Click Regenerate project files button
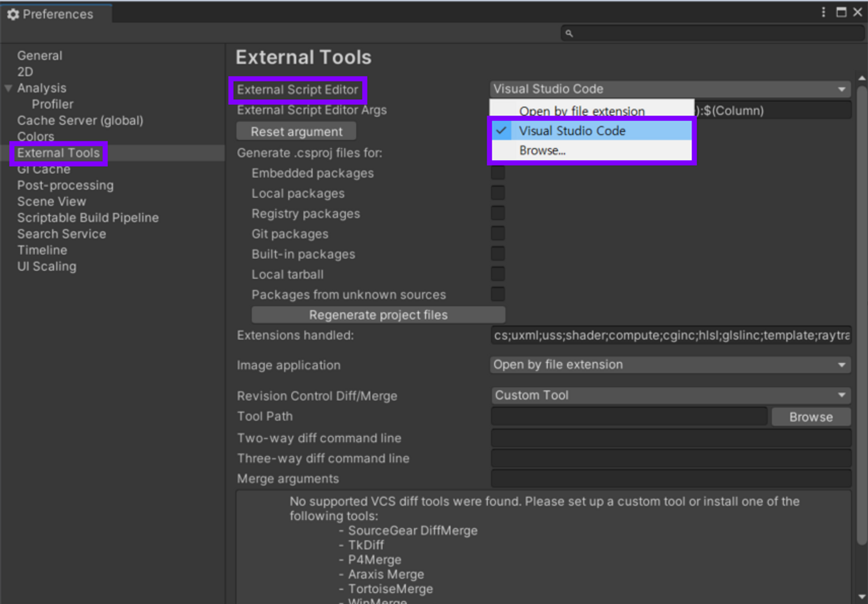 click(x=378, y=315)
